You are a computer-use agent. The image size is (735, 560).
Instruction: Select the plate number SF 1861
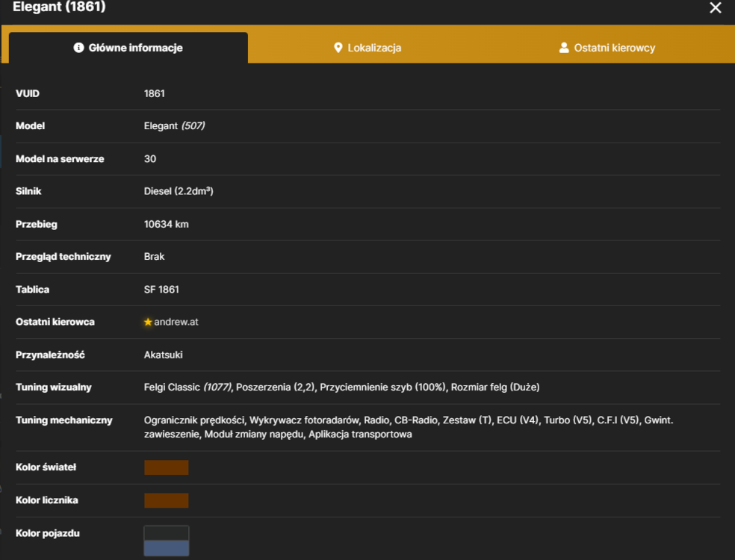point(161,290)
